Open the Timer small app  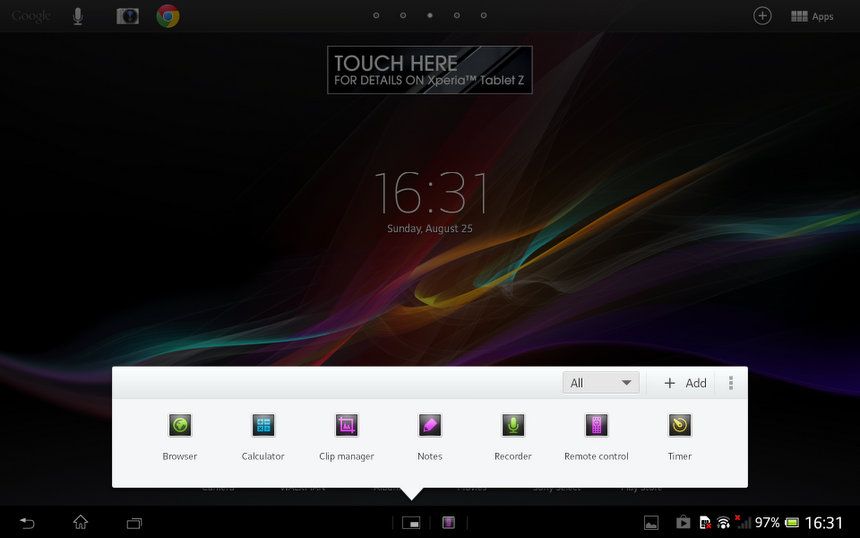pos(680,426)
